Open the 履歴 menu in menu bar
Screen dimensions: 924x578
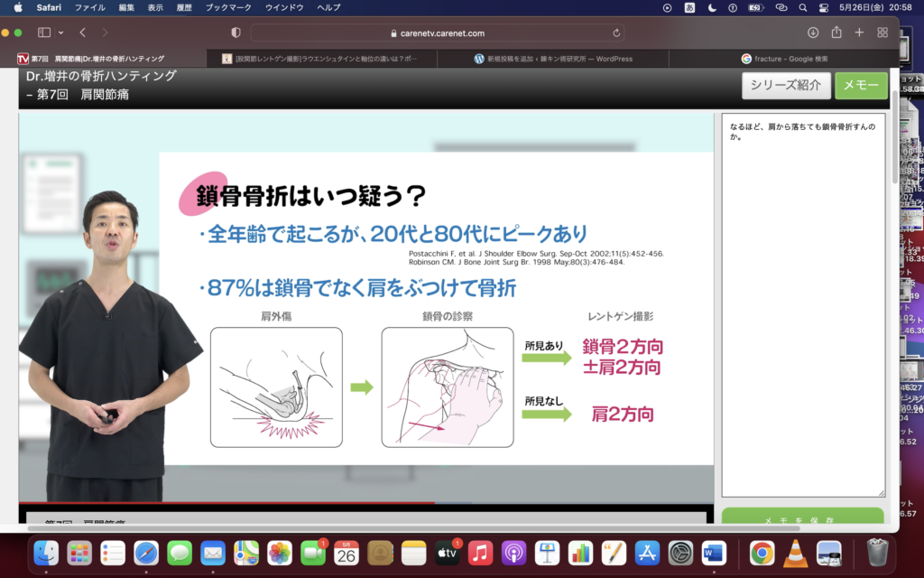coord(183,7)
